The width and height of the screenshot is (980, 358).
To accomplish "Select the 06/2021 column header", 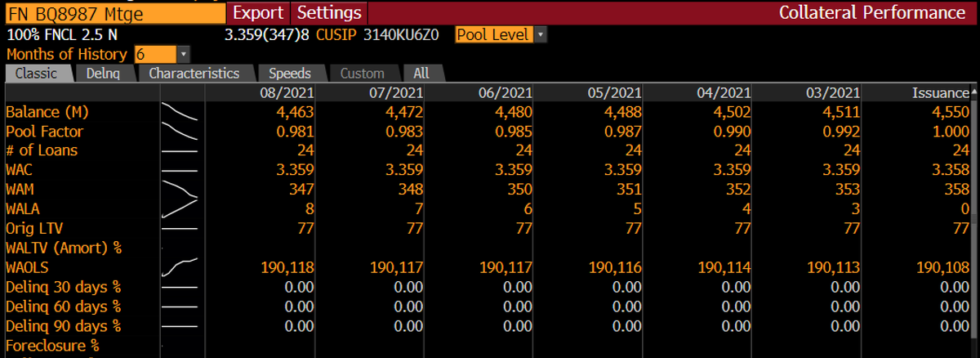I will [506, 93].
